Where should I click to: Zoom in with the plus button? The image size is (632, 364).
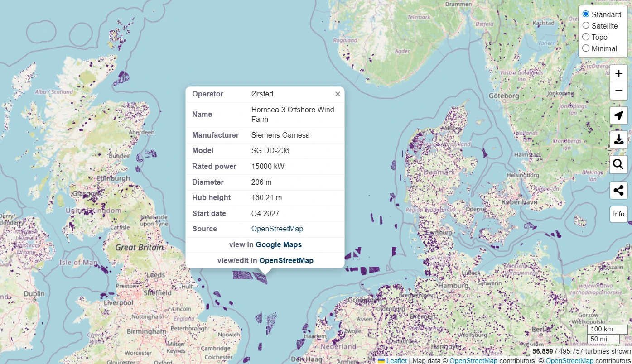[619, 74]
